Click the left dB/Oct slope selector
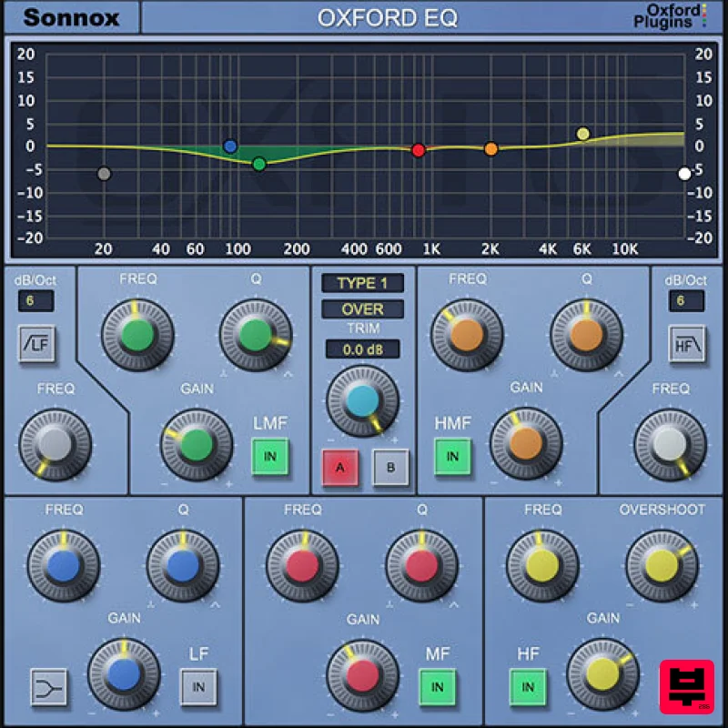 pos(36,300)
